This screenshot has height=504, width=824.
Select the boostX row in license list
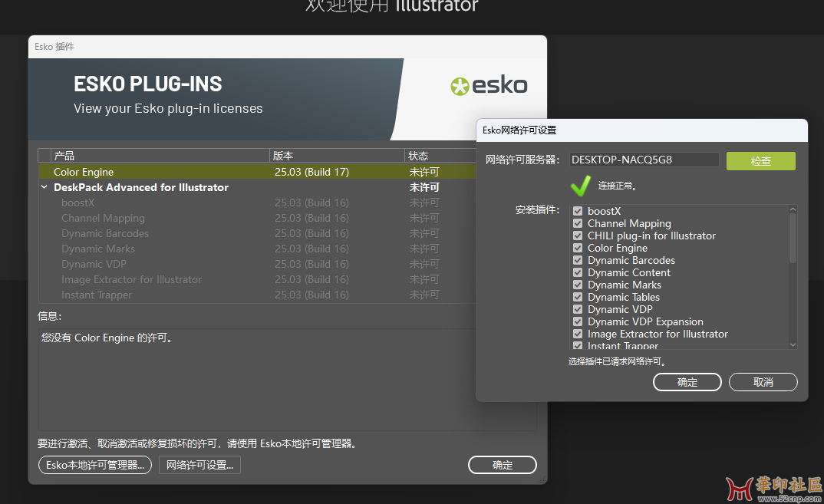coord(257,203)
